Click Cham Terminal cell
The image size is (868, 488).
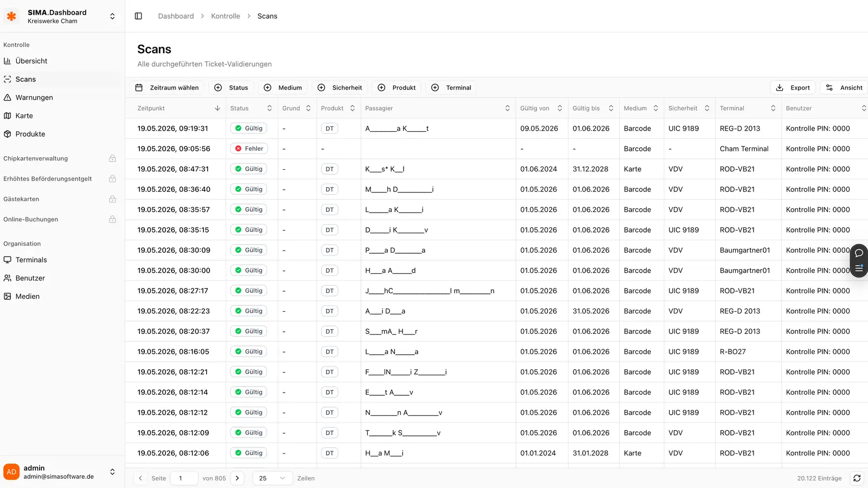tap(744, 149)
